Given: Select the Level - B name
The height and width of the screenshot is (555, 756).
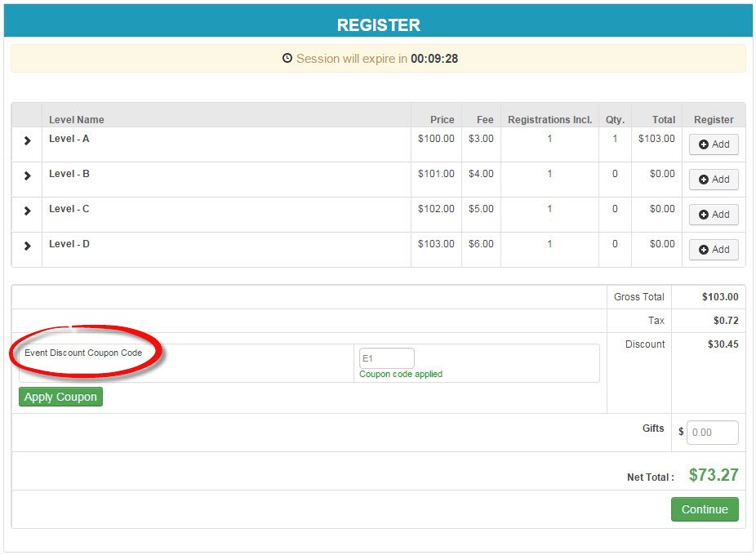Looking at the screenshot, I should [69, 174].
